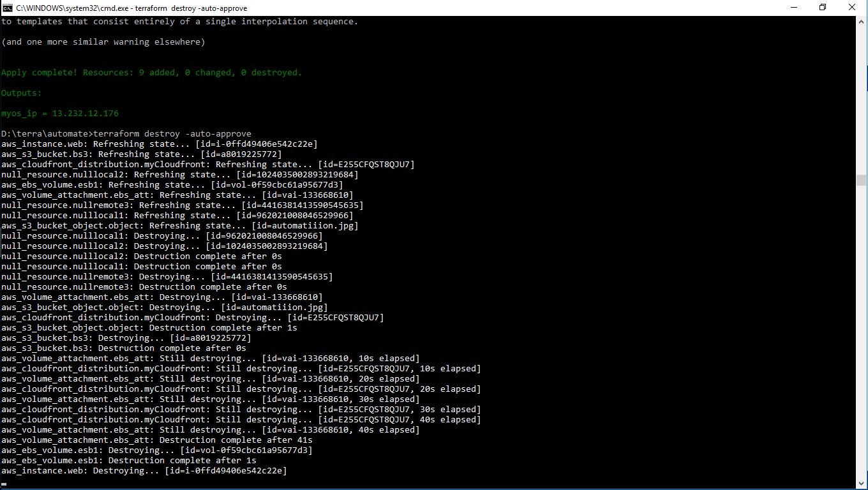Click myCloudfront 'Still destroying' 10s elapsed line
The image size is (868, 490).
241,369
